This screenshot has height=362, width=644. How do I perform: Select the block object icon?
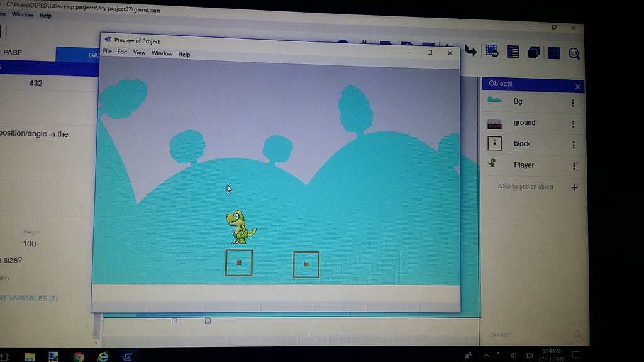[494, 143]
